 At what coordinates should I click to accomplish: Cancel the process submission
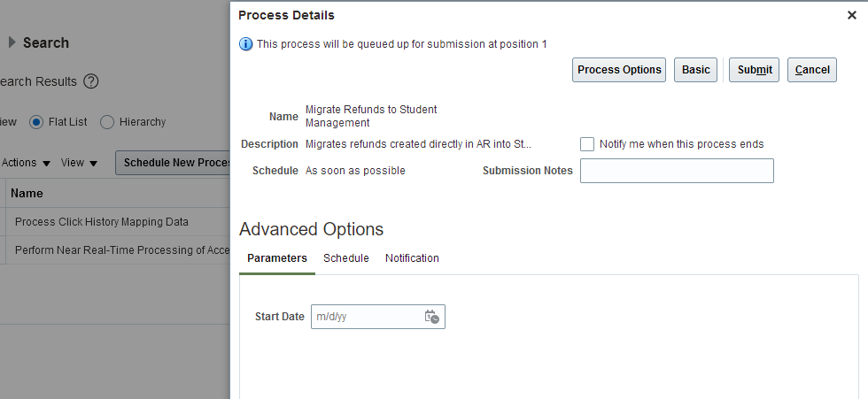pyautogui.click(x=812, y=70)
